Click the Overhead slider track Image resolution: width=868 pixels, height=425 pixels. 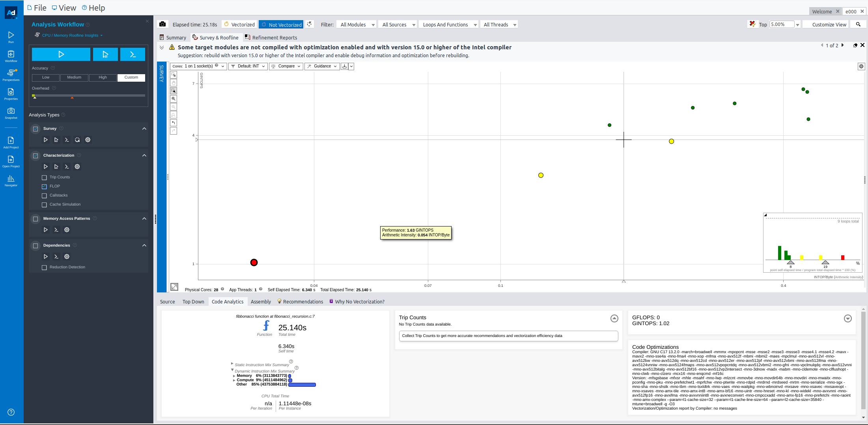point(89,95)
